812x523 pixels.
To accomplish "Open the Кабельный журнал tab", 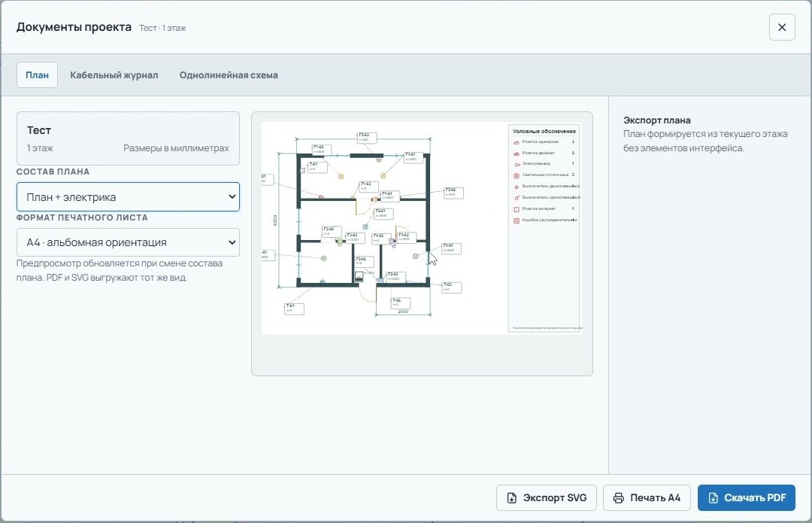I will point(114,75).
